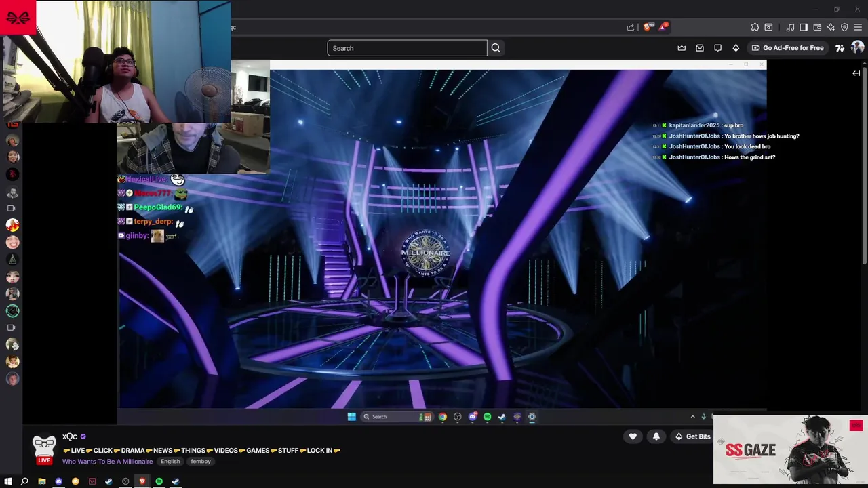The height and width of the screenshot is (488, 868).
Task: Toggle the browser sidebar panel
Action: click(804, 27)
